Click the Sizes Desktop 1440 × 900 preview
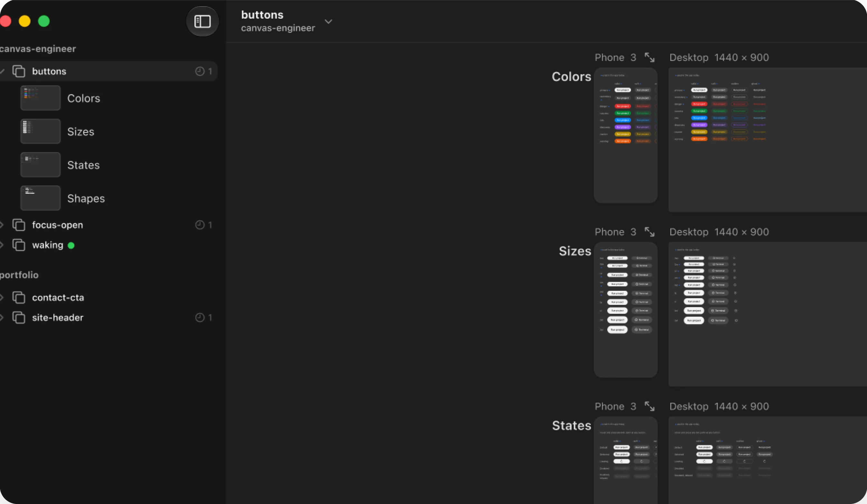This screenshot has width=867, height=504. [x=768, y=314]
